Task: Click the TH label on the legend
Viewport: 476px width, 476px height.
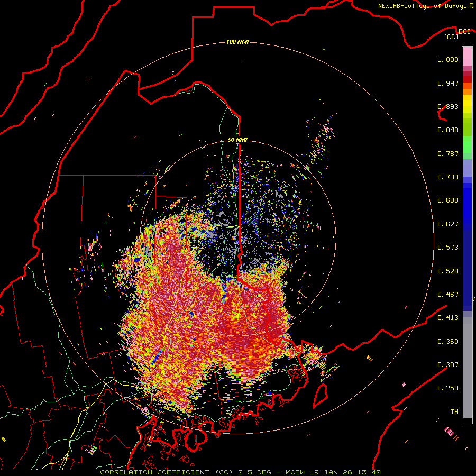Action: pyautogui.click(x=454, y=412)
